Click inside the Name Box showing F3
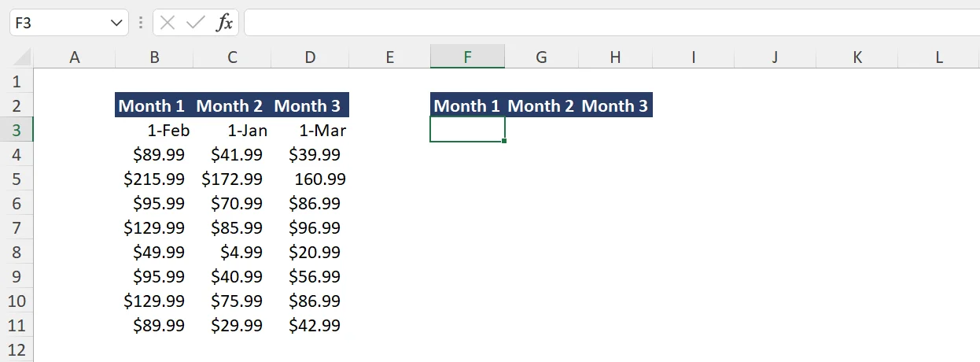The width and height of the screenshot is (980, 362). pos(59,23)
